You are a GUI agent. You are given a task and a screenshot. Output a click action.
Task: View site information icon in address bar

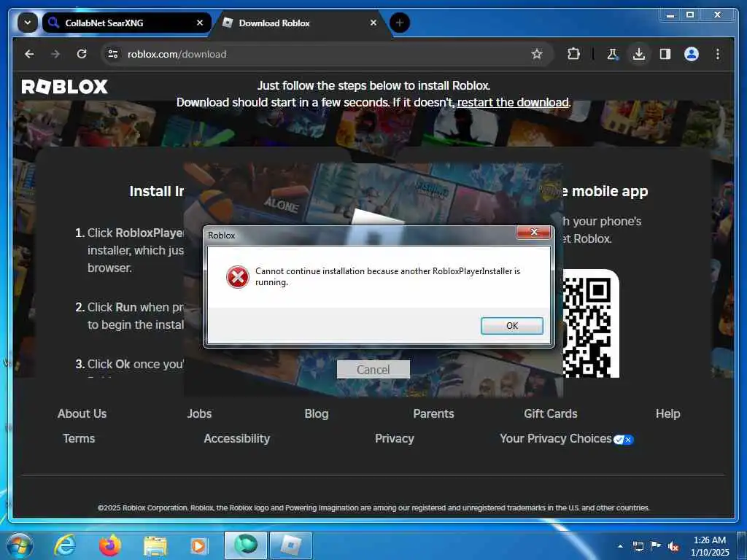point(113,54)
